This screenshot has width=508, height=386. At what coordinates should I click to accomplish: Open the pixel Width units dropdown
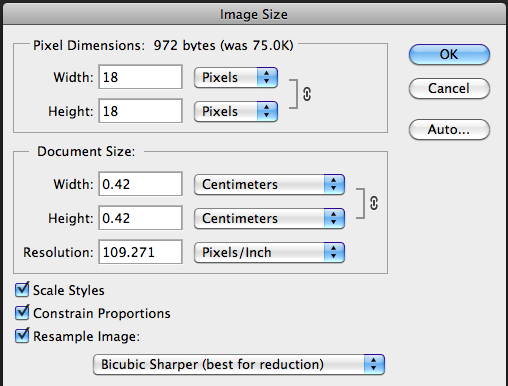[x=236, y=77]
